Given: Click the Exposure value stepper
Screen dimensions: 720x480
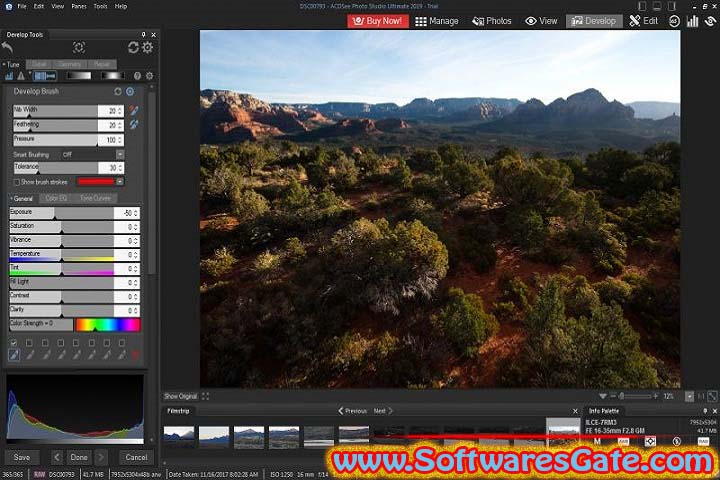Looking at the screenshot, I should 136,213.
